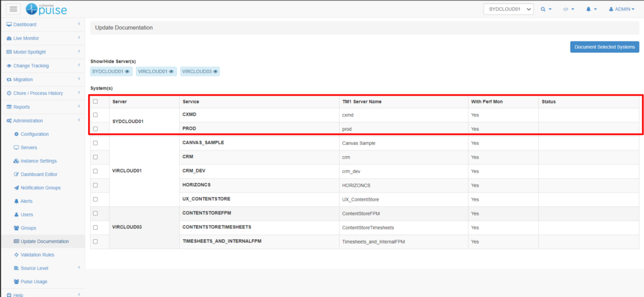Select the HORIZONCS row checkbox
Screen dimensions: 644x297
[96, 185]
